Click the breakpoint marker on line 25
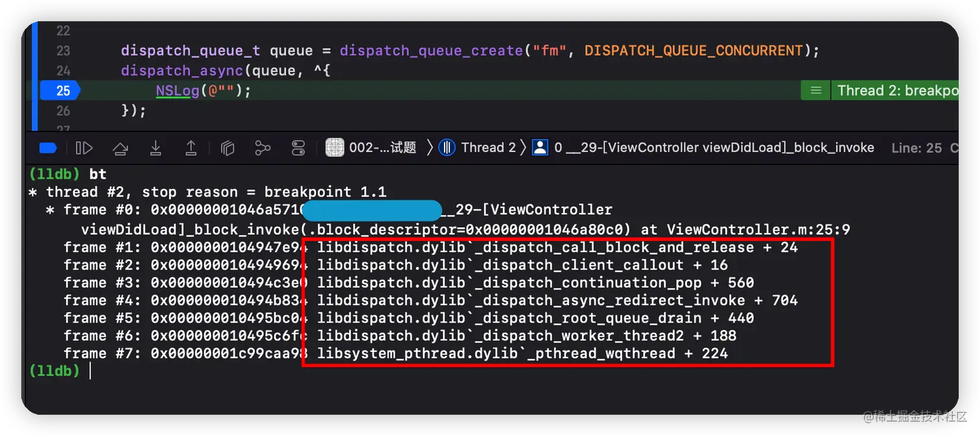 [60, 91]
